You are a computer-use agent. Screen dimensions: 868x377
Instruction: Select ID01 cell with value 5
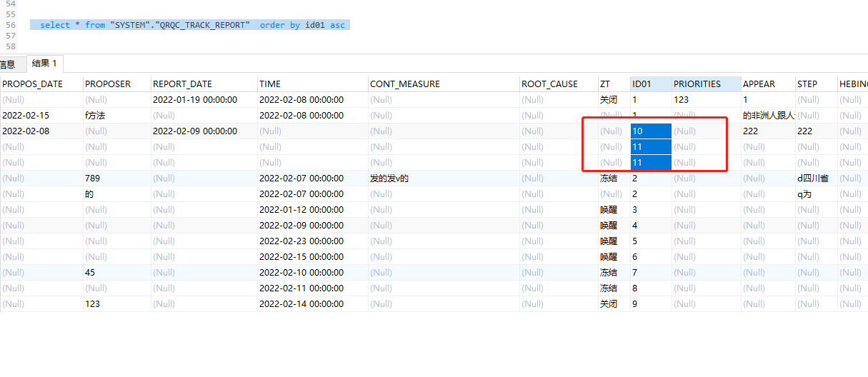pos(651,241)
